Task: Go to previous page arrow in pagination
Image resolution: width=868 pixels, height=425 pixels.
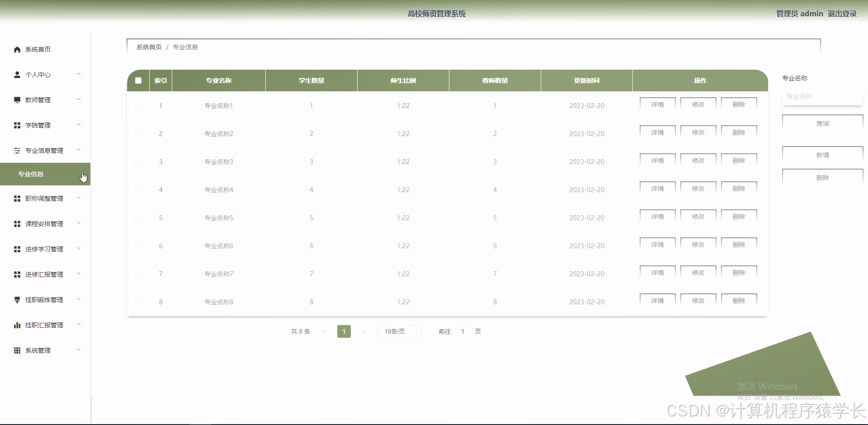Action: click(325, 331)
